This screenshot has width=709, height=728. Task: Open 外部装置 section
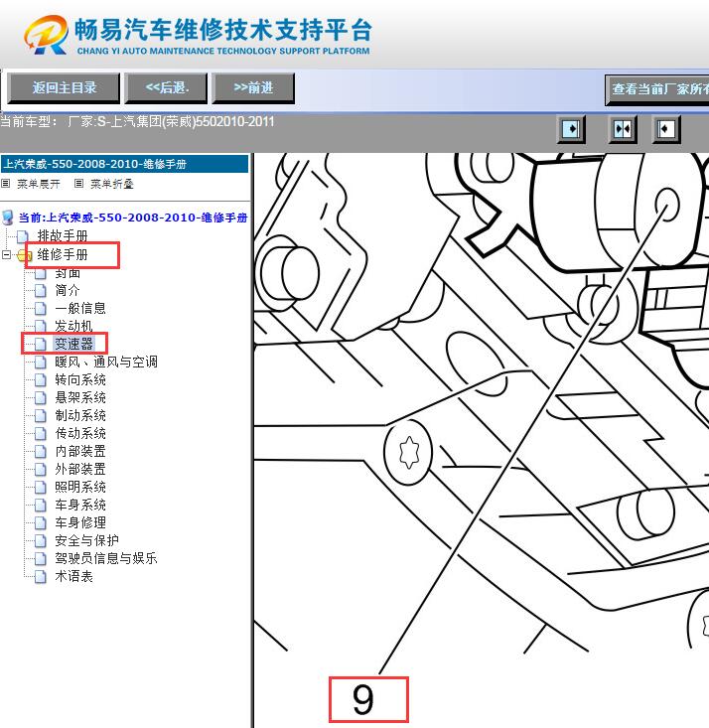tap(80, 469)
